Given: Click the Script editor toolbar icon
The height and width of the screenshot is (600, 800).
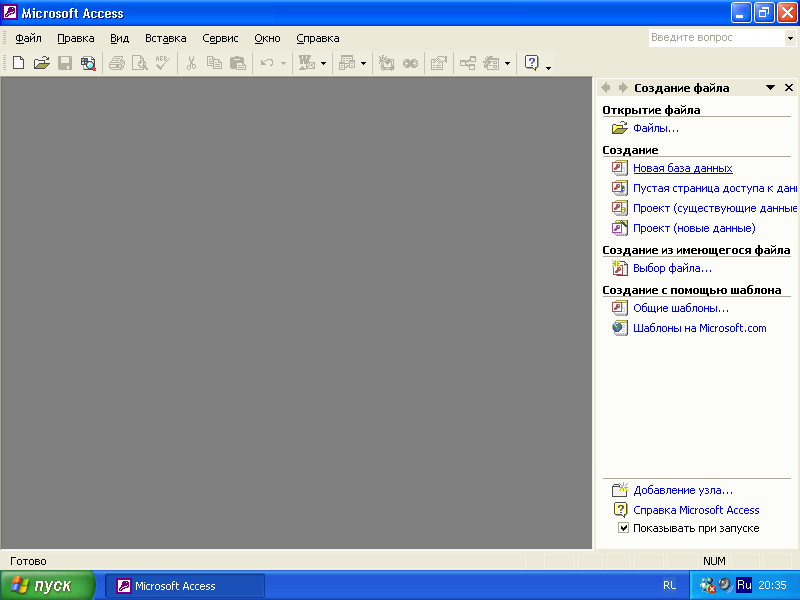Looking at the screenshot, I should point(410,63).
